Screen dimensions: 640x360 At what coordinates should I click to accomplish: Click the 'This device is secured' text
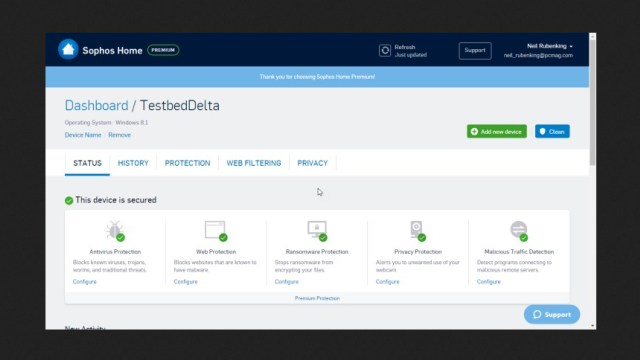tap(116, 200)
